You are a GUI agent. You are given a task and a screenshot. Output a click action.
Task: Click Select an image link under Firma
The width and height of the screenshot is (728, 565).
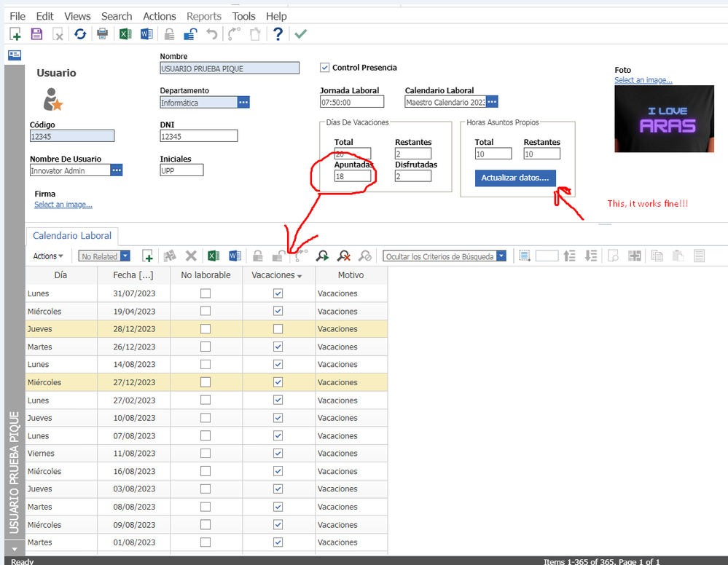coord(63,205)
